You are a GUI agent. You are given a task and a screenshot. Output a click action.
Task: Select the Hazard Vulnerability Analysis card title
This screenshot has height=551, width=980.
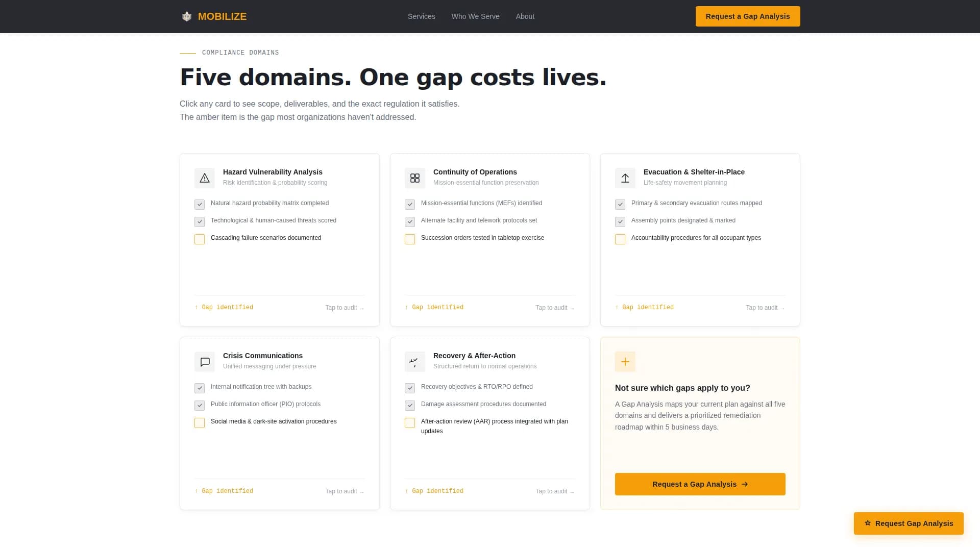[273, 172]
